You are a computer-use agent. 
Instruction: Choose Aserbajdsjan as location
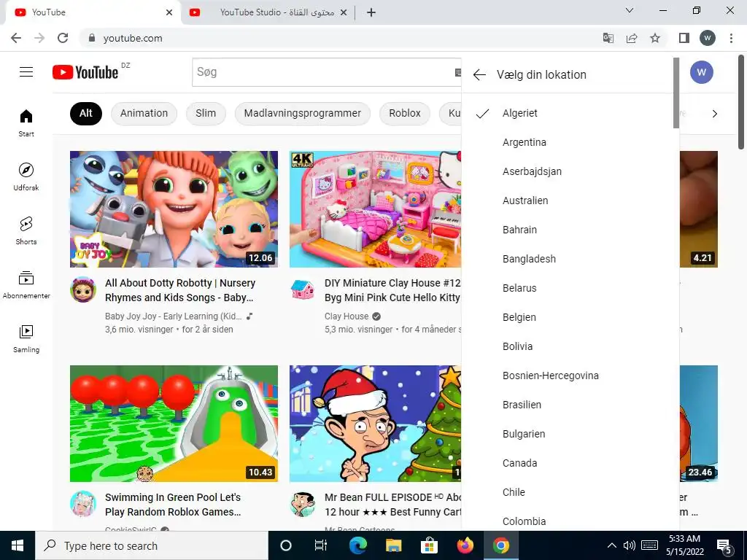point(570,171)
